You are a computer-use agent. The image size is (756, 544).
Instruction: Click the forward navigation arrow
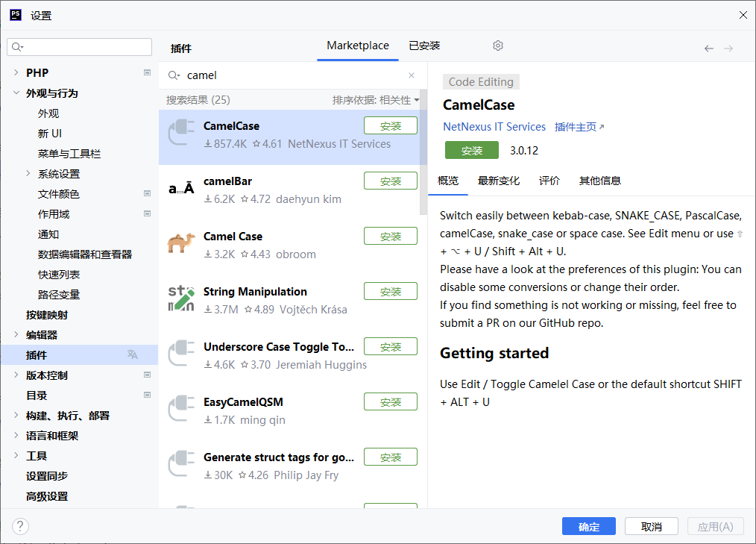[x=728, y=49]
